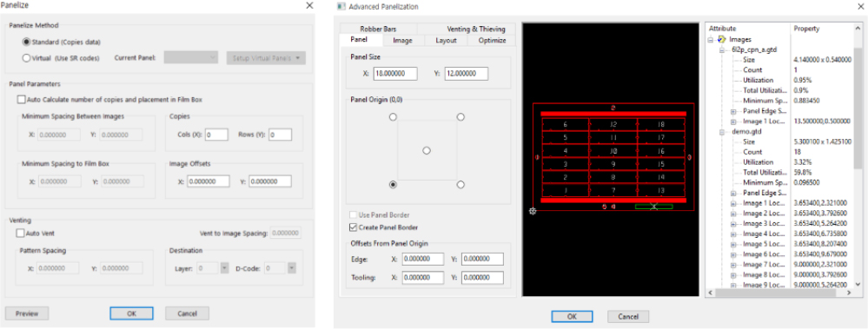Image resolution: width=868 pixels, height=329 pixels.
Task: Open the Setup Virtual Panels dropdown
Action: coord(266,58)
